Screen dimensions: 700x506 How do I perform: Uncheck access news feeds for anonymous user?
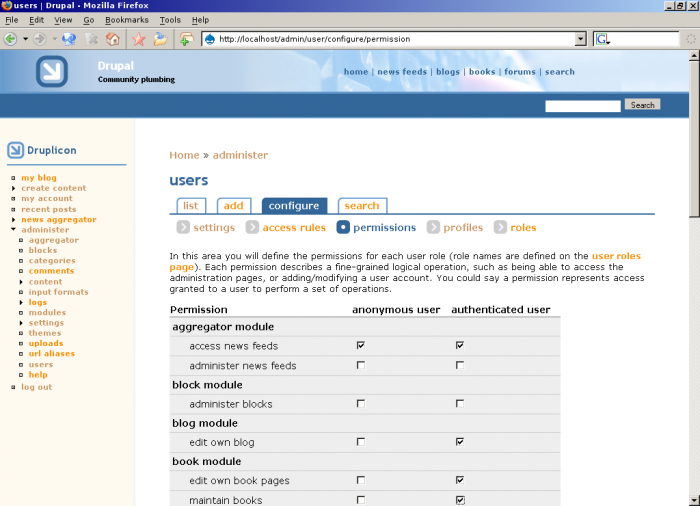click(361, 345)
